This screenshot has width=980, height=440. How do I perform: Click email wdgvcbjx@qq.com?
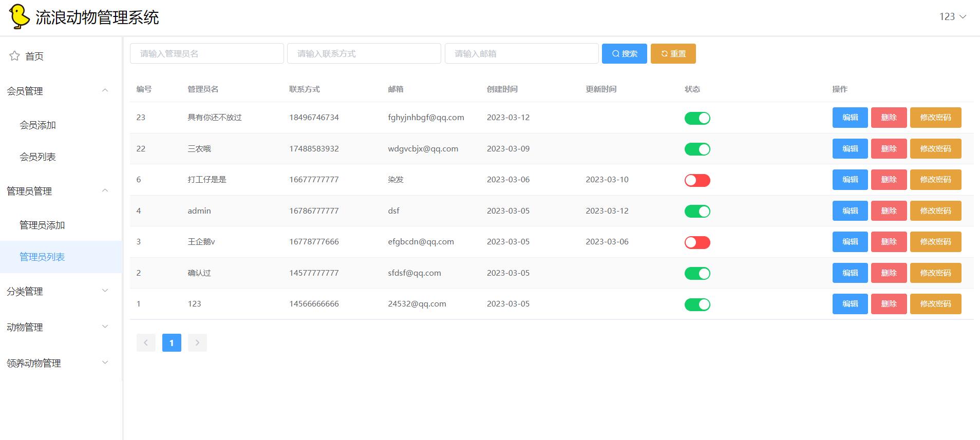[423, 149]
